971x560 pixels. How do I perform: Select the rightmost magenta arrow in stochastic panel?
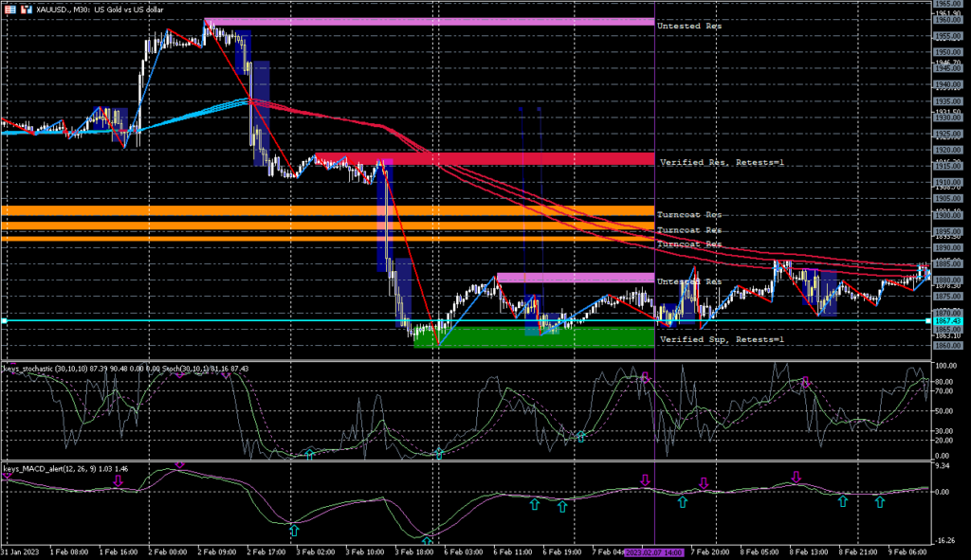click(x=806, y=384)
